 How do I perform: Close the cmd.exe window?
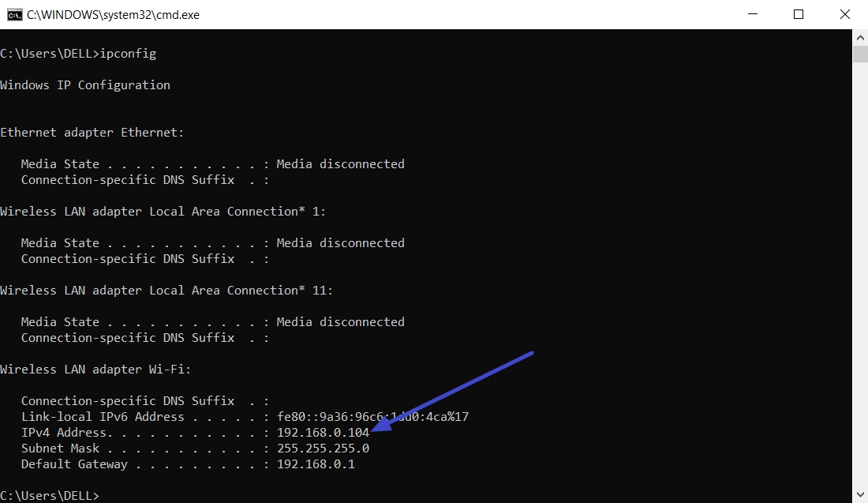[x=845, y=14]
